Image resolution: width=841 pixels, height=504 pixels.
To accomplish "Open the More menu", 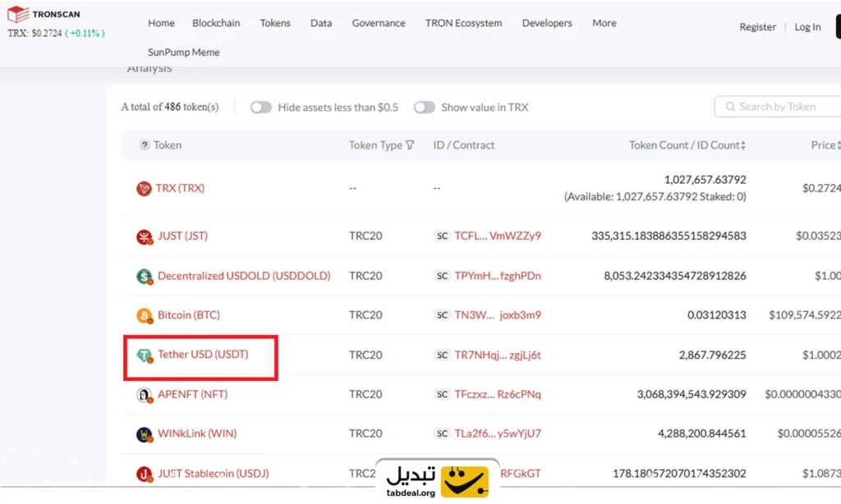I will click(x=604, y=23).
